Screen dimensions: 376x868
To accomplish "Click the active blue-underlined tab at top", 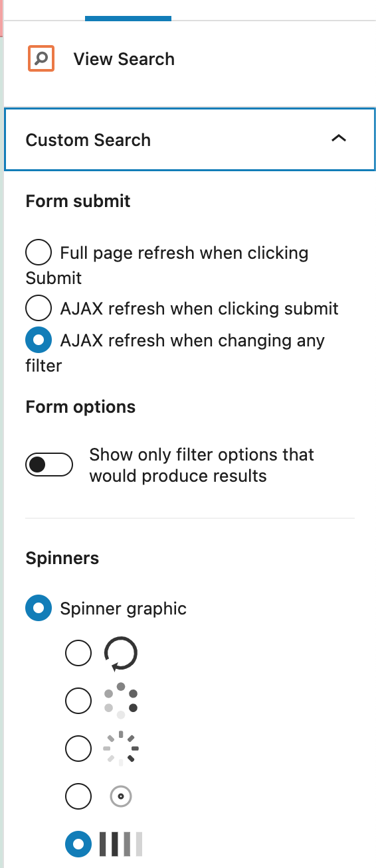I will [128, 10].
